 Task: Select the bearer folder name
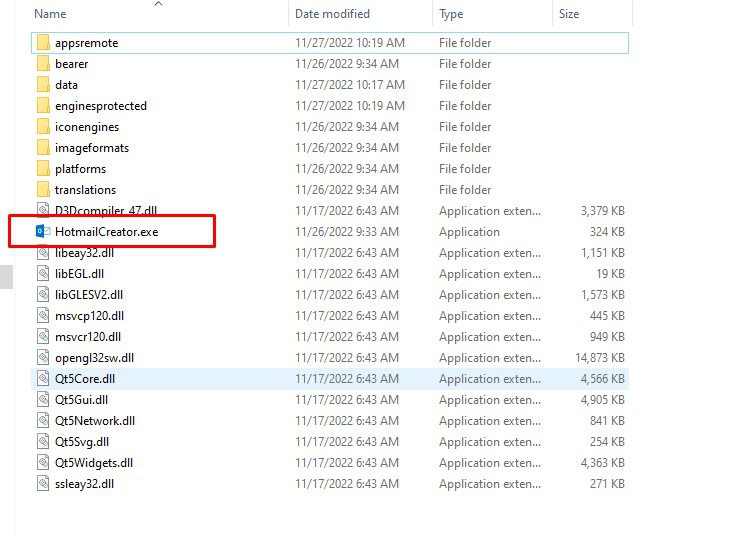(71, 64)
